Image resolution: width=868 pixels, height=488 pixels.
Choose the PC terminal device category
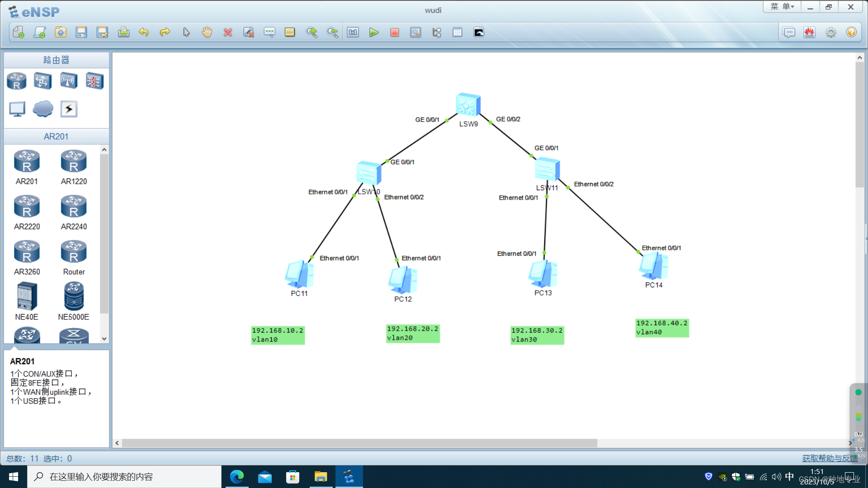coord(17,109)
